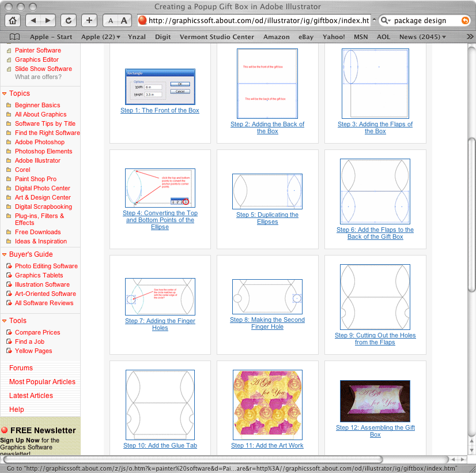This screenshot has height=473, width=476.
Task: Click the red ball next to FREE Newsletter
Action: (x=4, y=430)
